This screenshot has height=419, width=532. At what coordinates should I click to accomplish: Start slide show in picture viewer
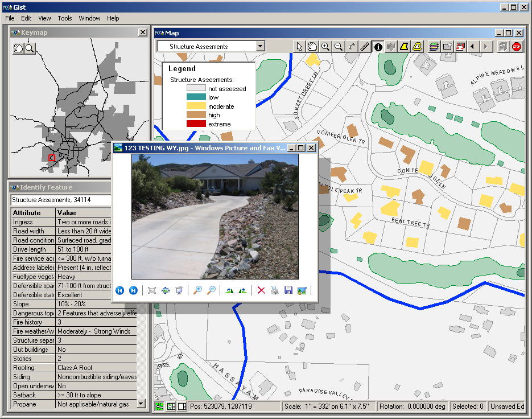[x=179, y=290]
